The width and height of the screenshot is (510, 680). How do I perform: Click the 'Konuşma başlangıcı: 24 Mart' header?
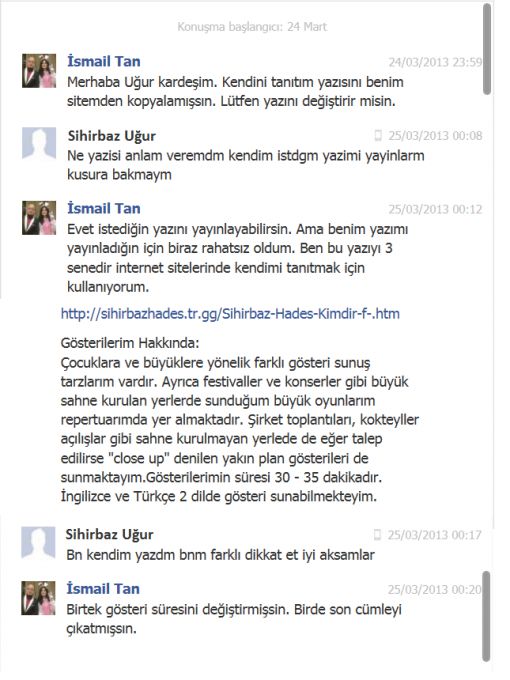pyautogui.click(x=252, y=27)
